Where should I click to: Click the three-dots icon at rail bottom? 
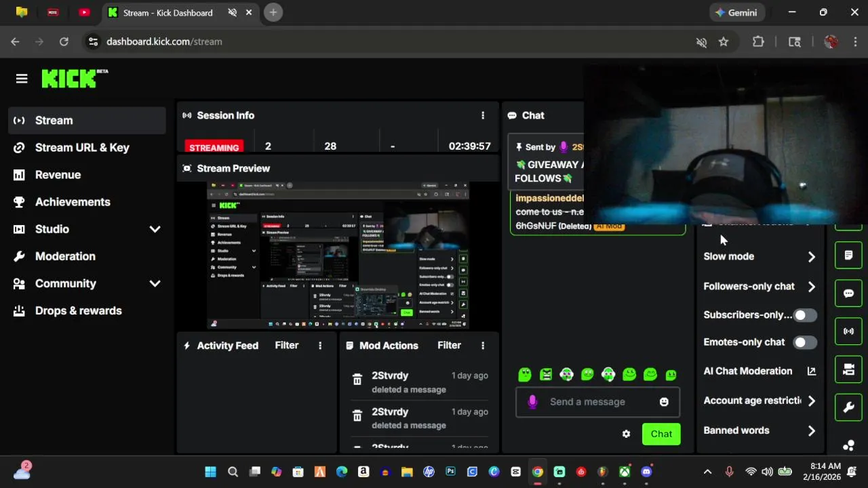pyautogui.click(x=848, y=445)
